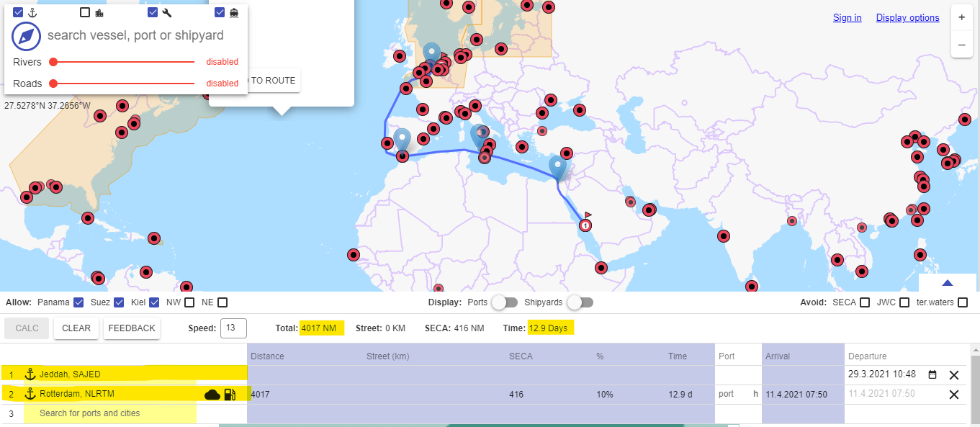Turn on the Display Ports switch
The image size is (980, 427).
pos(503,302)
